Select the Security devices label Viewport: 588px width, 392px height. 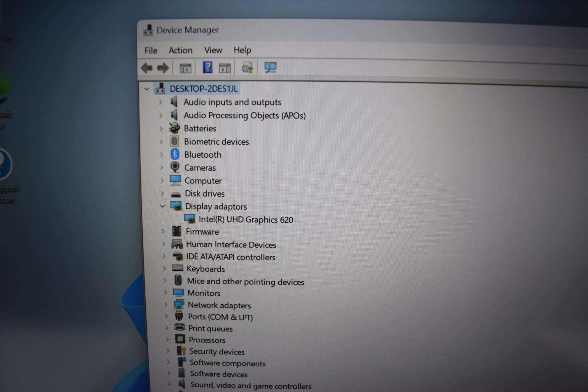click(x=217, y=352)
